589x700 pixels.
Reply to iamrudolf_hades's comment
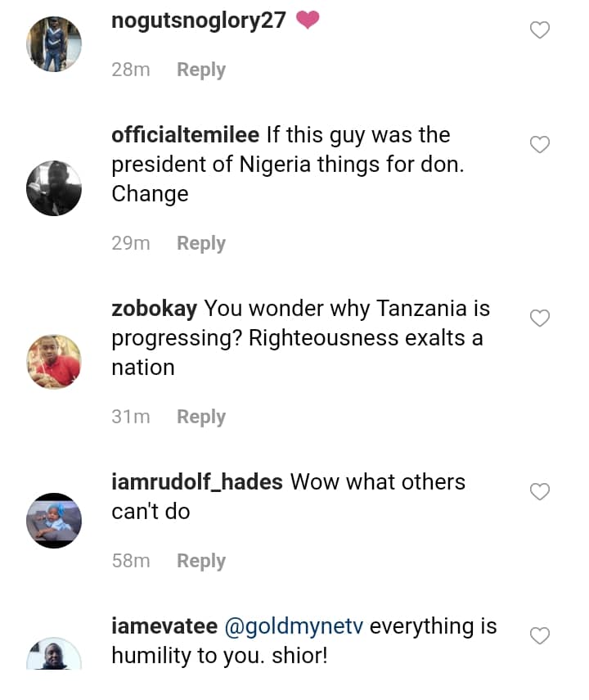click(200, 561)
